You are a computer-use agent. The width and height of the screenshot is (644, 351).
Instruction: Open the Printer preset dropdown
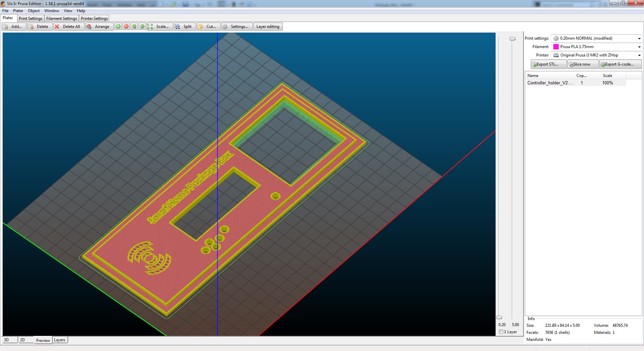tap(597, 55)
